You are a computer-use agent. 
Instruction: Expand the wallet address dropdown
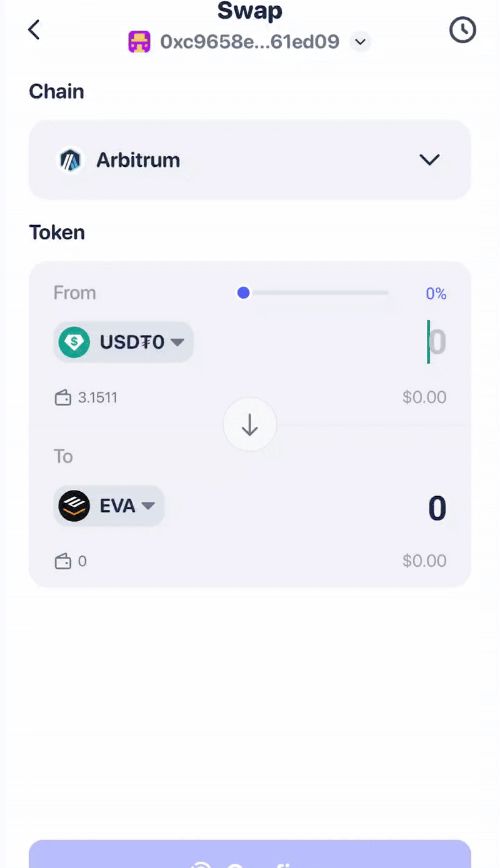(359, 42)
